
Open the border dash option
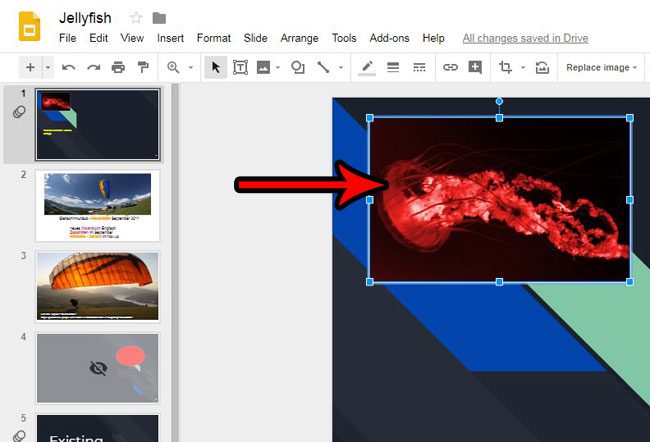point(419,67)
